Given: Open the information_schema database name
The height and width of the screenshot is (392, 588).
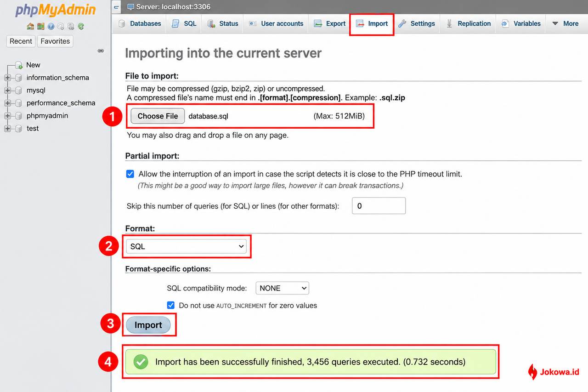Looking at the screenshot, I should [x=58, y=78].
